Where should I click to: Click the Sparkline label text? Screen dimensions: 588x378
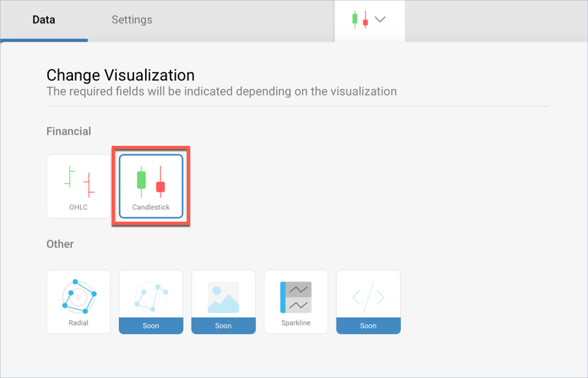click(296, 323)
